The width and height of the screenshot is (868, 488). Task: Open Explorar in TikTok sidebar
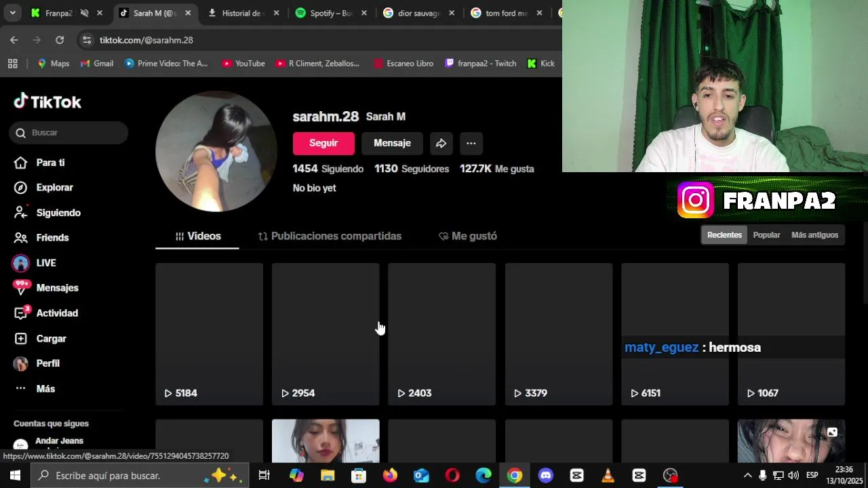coord(43,188)
